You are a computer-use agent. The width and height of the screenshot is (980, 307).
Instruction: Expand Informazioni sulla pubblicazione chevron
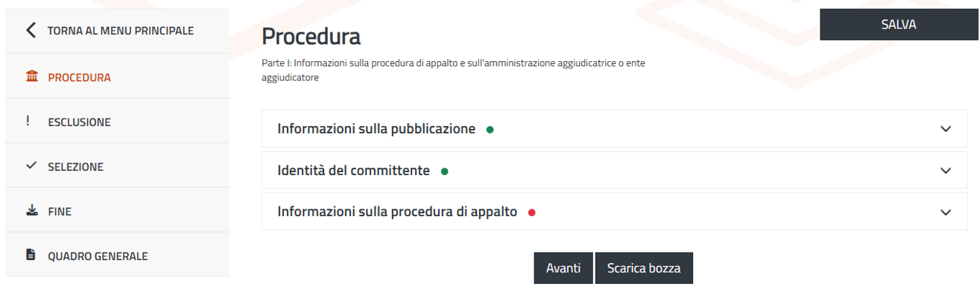pos(946,129)
